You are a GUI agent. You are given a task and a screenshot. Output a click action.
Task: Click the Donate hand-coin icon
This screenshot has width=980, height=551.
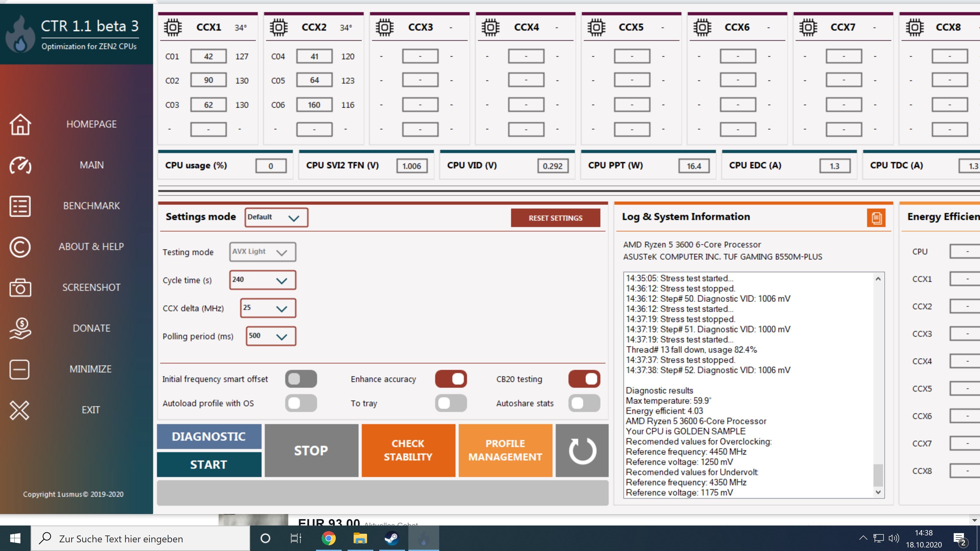point(20,329)
